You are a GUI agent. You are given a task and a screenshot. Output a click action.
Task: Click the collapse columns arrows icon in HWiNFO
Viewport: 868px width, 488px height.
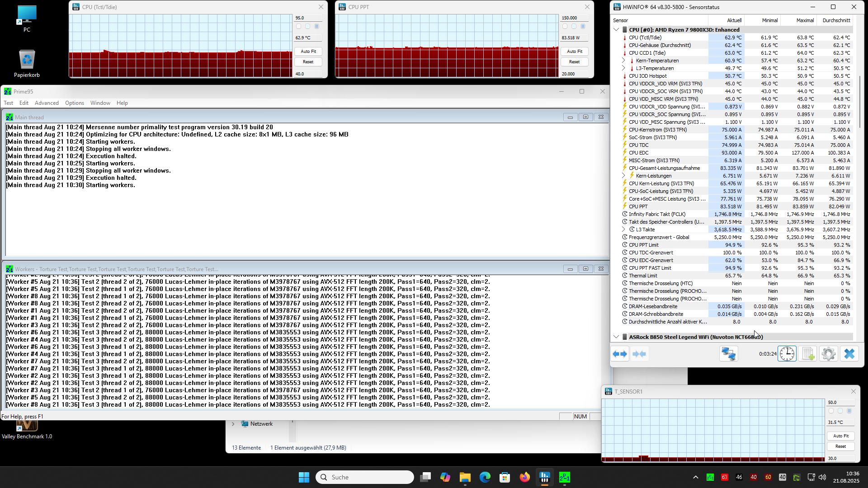639,354
